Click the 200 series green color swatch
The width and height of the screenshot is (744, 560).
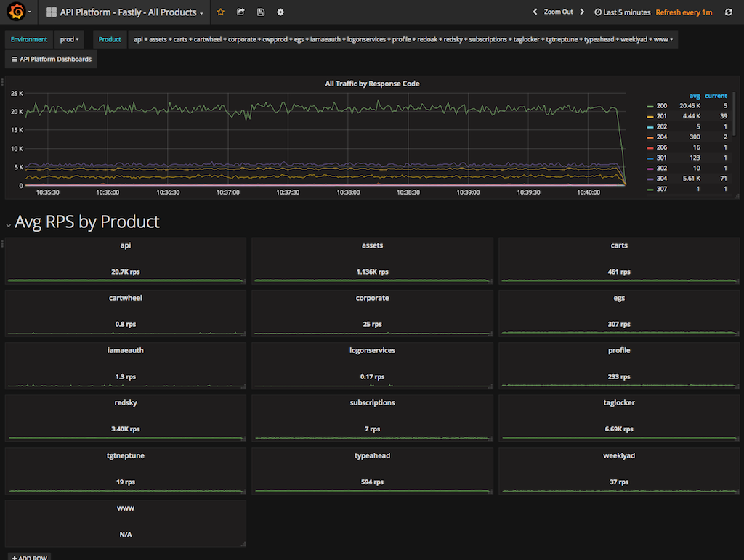(x=650, y=106)
